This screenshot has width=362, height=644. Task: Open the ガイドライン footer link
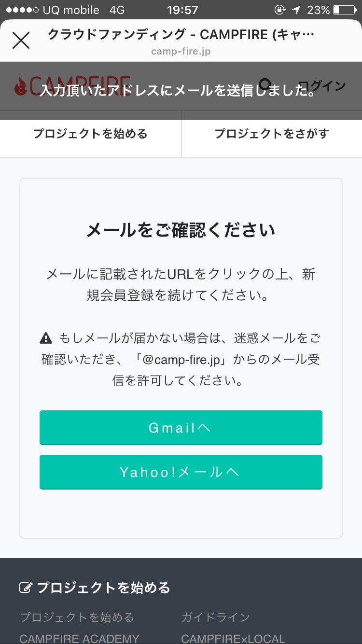[x=215, y=617]
